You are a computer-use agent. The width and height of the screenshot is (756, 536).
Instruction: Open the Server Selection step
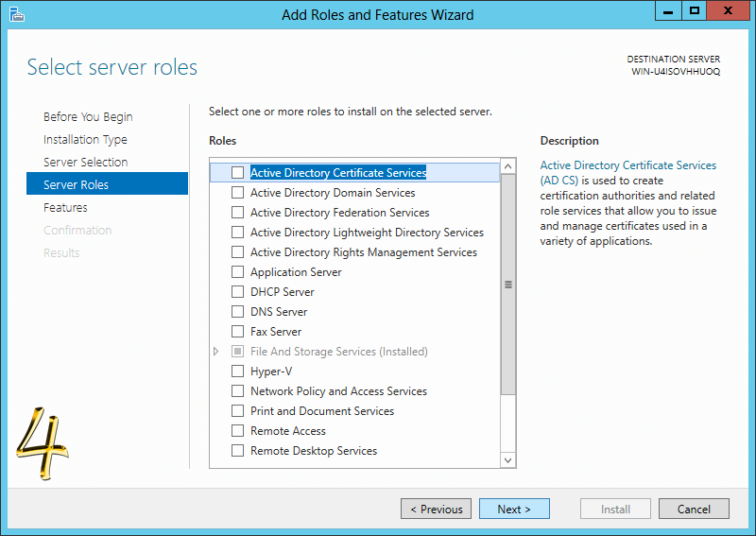pos(85,162)
